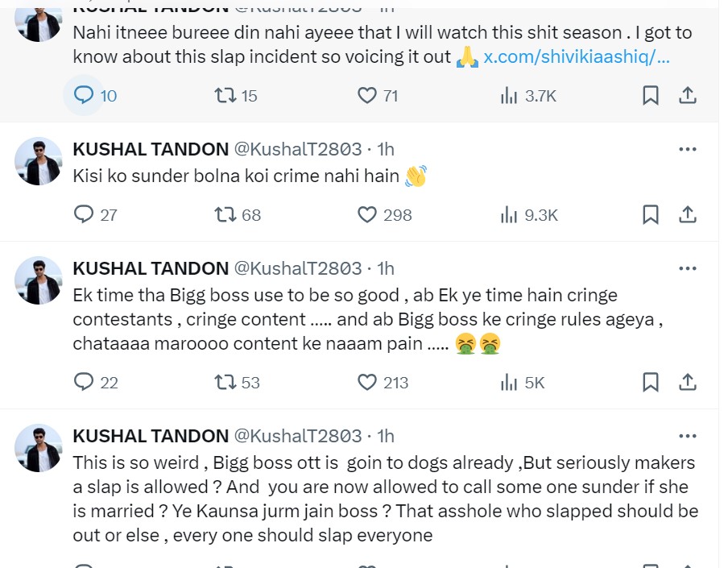
Task: Retweet the post with 15 retweets
Action: tap(225, 96)
